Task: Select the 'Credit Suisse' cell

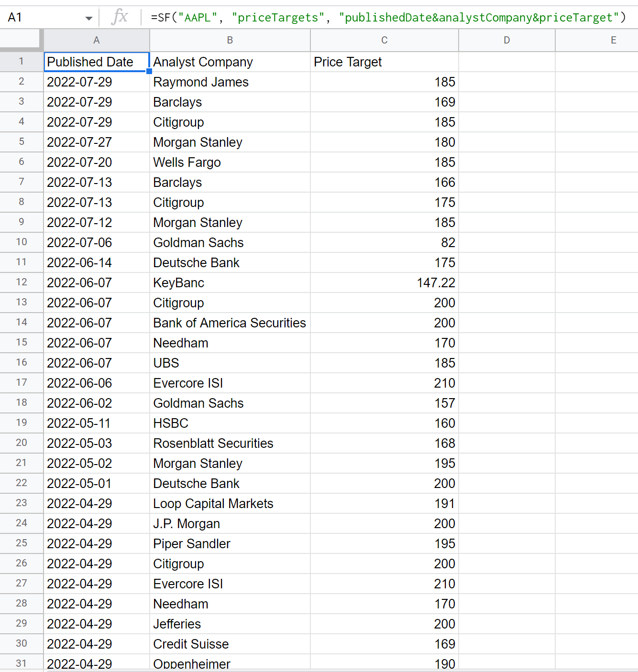Action: 230,644
